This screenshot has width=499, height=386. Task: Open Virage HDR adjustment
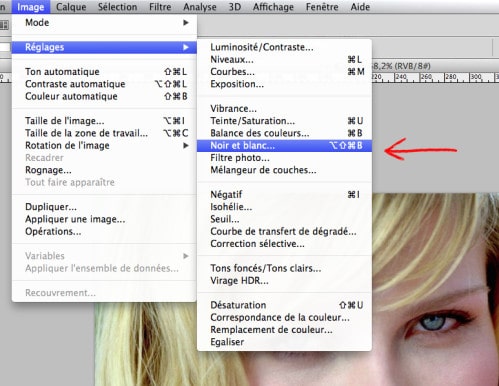pos(284,281)
